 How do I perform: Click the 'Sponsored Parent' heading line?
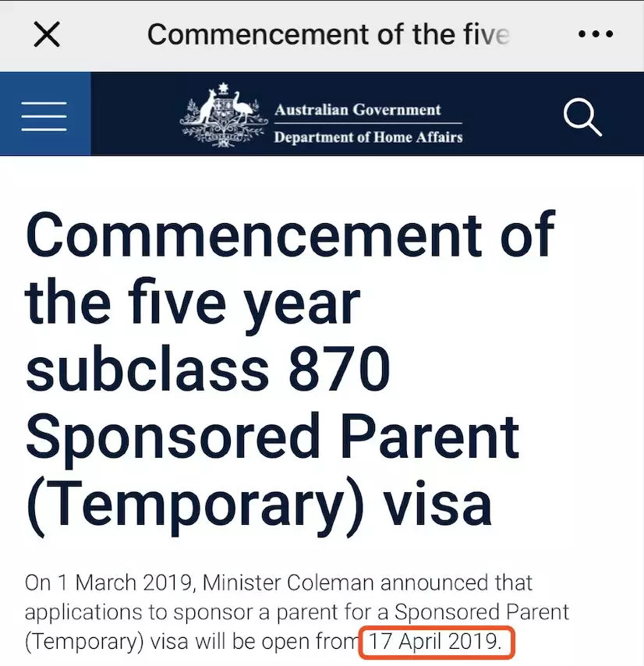(272, 438)
